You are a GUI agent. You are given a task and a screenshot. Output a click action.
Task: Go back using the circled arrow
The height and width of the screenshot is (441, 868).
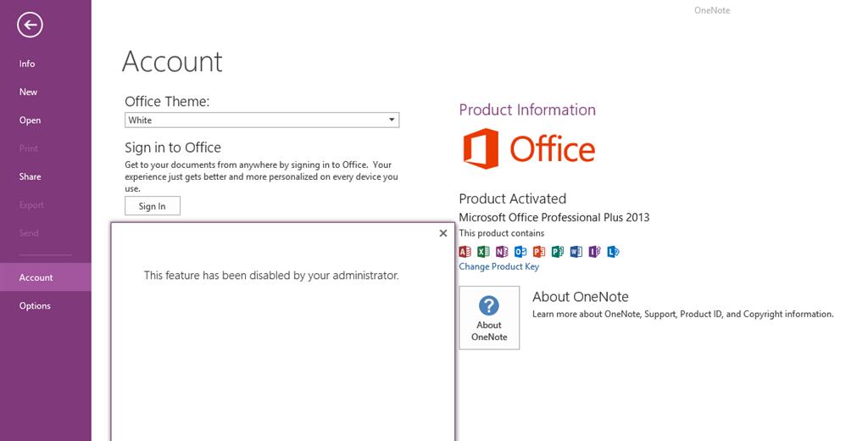tap(30, 25)
